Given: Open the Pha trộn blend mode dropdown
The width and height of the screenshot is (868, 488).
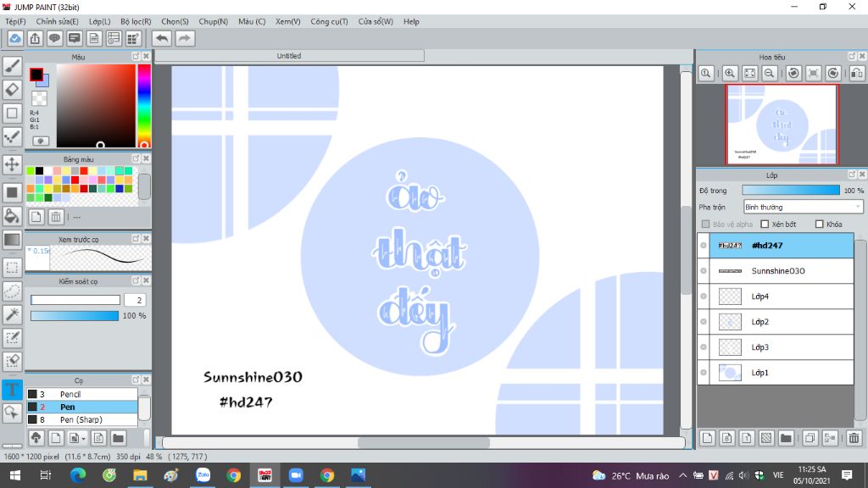Looking at the screenshot, I should [803, 207].
